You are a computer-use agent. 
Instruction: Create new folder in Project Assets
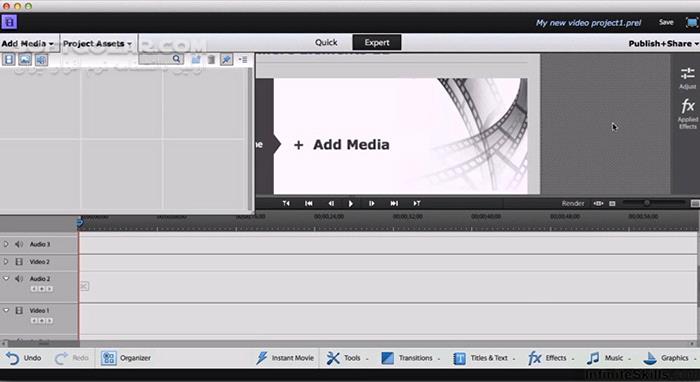pyautogui.click(x=196, y=59)
